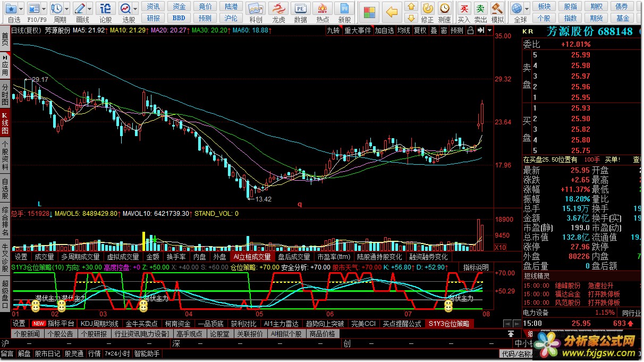Open the 新股 IPO icon

point(344,9)
